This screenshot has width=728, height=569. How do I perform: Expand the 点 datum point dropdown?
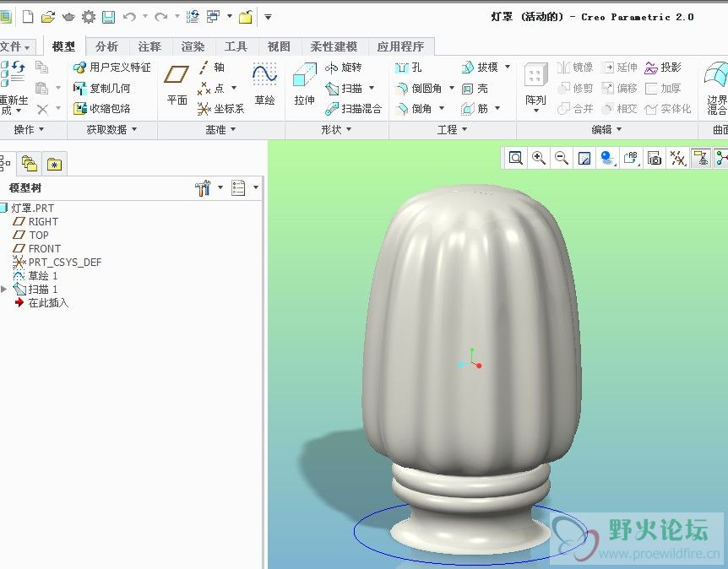234,88
